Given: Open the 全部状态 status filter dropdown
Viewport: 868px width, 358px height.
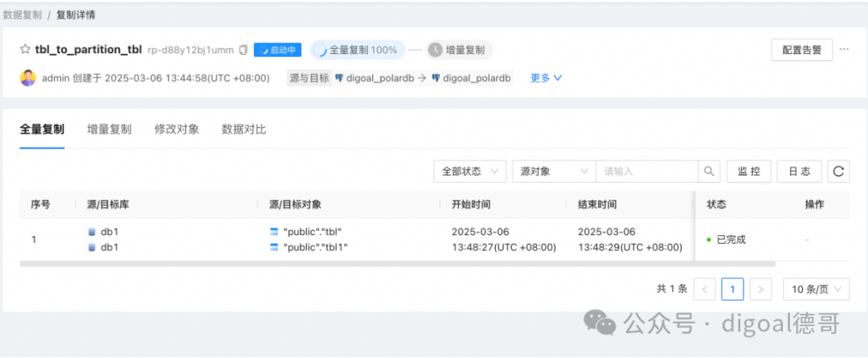Looking at the screenshot, I should pos(470,171).
